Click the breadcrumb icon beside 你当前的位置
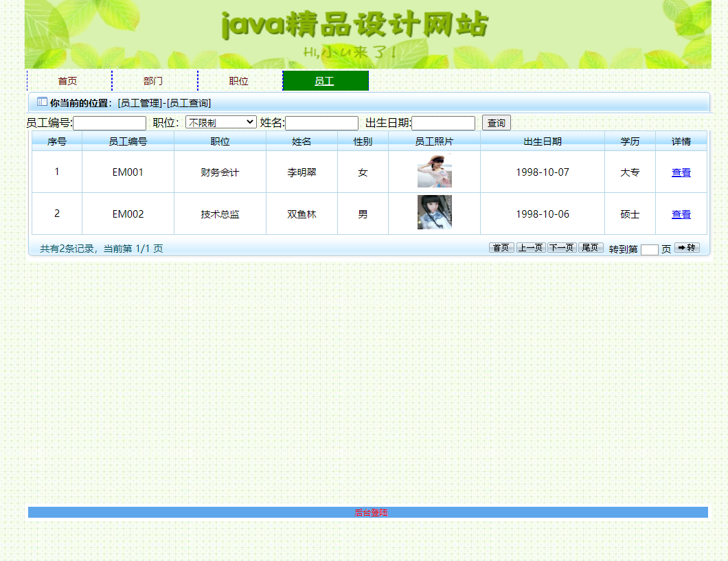The image size is (728, 561). (40, 102)
